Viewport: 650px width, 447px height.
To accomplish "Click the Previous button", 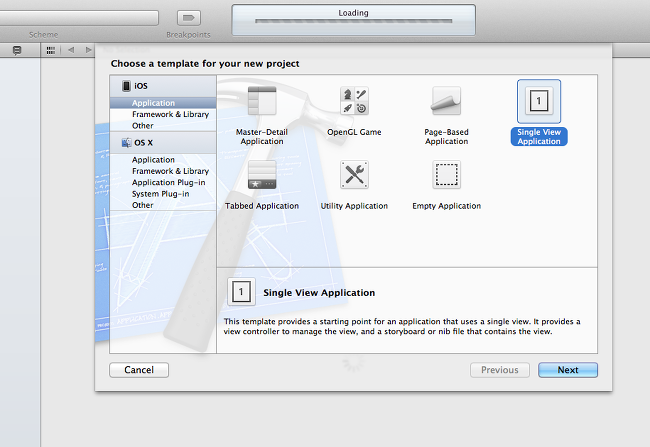I will 500,370.
